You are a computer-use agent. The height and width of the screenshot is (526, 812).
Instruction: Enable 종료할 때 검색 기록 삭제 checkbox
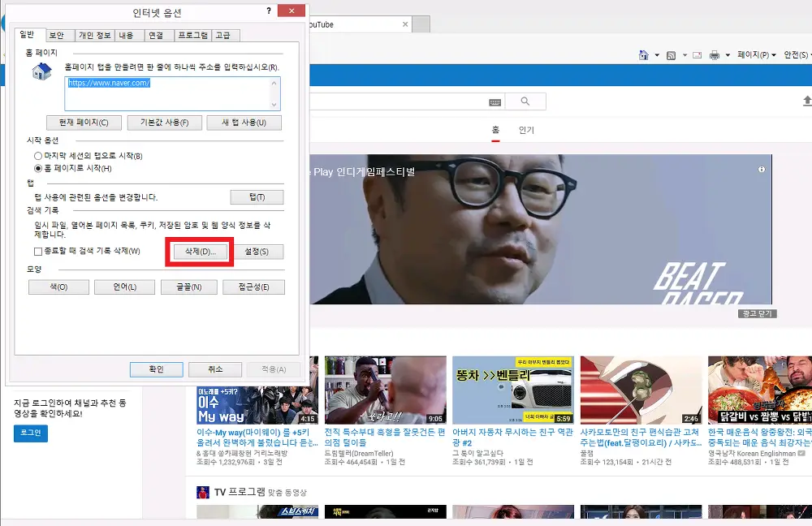pyautogui.click(x=38, y=251)
